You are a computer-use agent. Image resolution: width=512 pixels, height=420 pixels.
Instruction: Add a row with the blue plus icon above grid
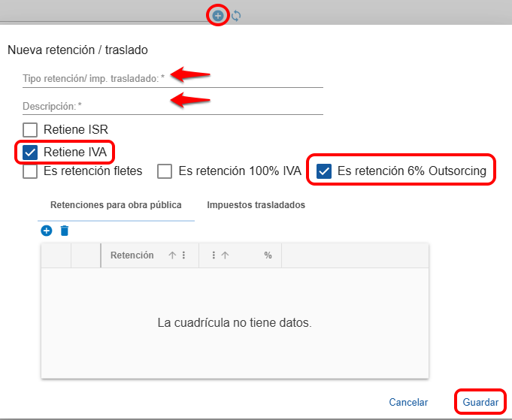point(47,231)
